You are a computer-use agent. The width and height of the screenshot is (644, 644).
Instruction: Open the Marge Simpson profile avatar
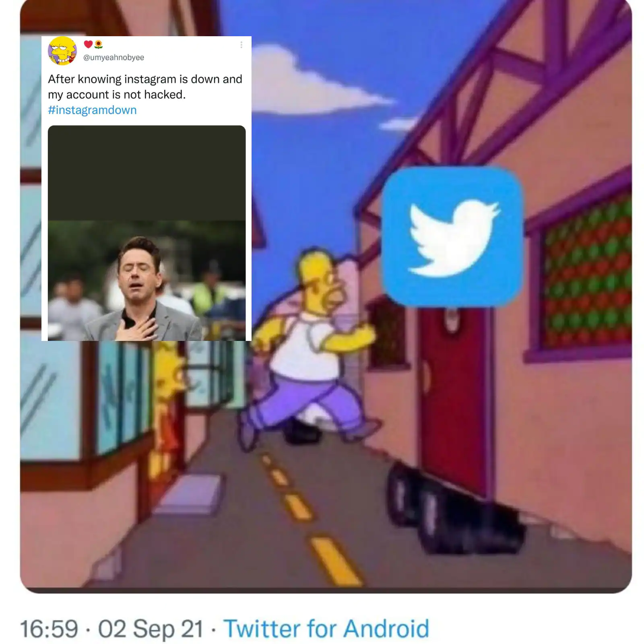click(62, 51)
